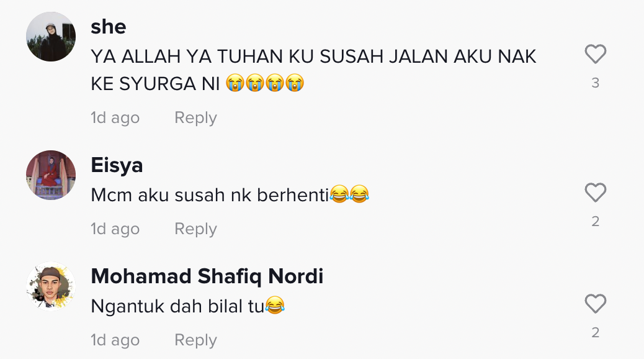Image resolution: width=644 pixels, height=359 pixels.
Task: Open the username 'Eisya'
Action: tap(117, 165)
